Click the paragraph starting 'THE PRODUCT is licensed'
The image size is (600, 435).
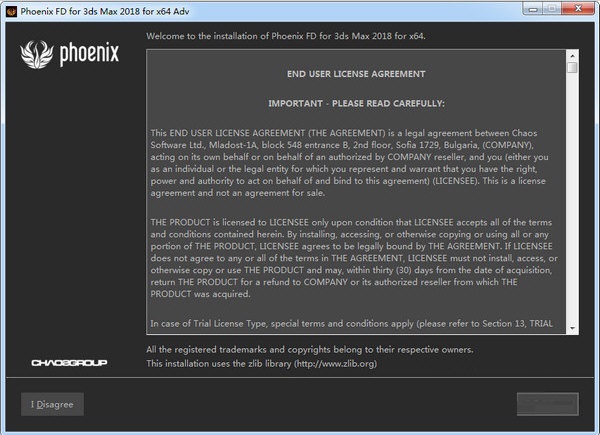[354, 258]
